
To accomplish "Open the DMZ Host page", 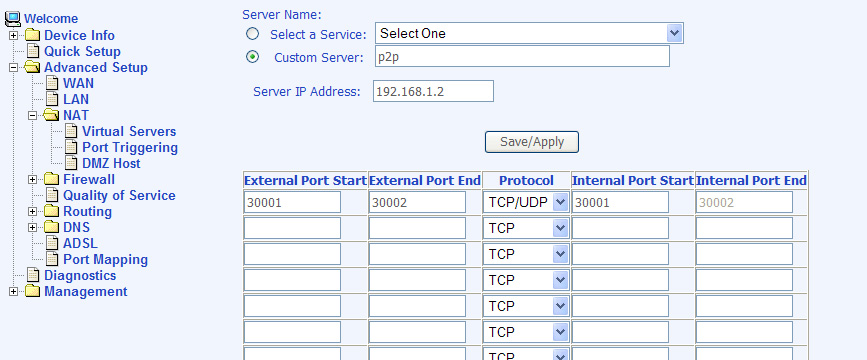I will [x=112, y=164].
